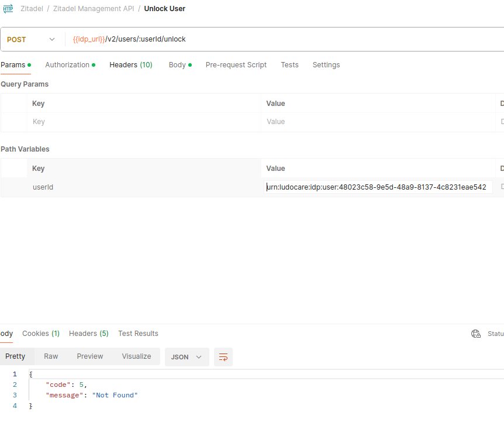Click the request URL field
Viewport: 504px width, 429px height.
pyautogui.click(x=286, y=39)
